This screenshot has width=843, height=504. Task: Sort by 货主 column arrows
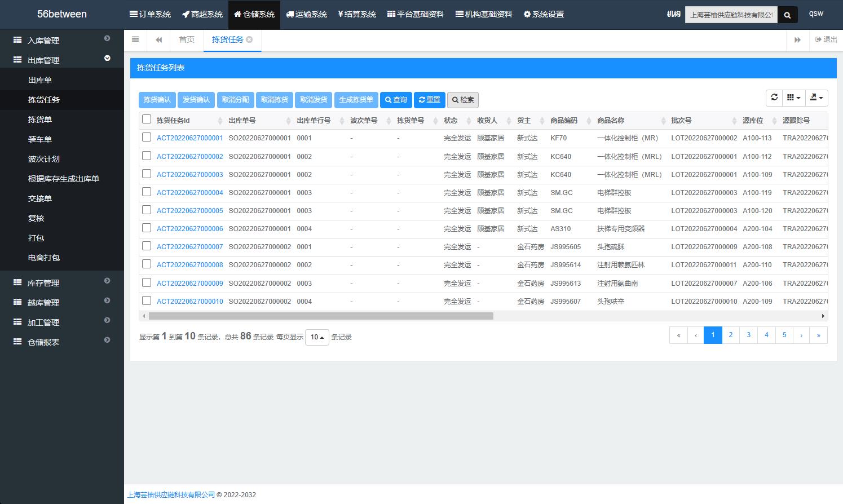click(x=542, y=121)
